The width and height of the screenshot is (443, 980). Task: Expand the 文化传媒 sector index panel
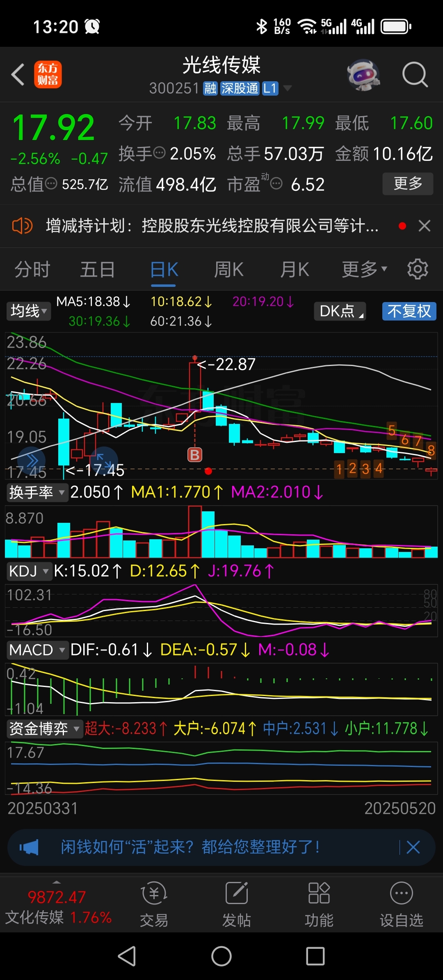(57, 904)
